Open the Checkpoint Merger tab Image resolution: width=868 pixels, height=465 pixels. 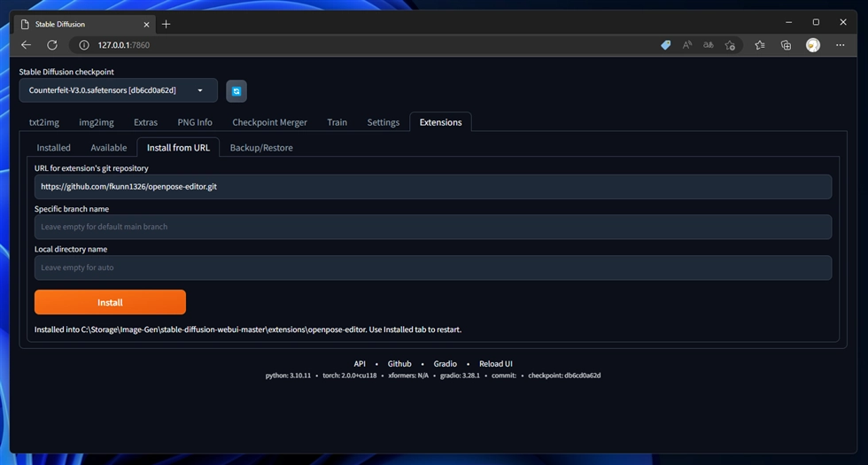point(269,122)
